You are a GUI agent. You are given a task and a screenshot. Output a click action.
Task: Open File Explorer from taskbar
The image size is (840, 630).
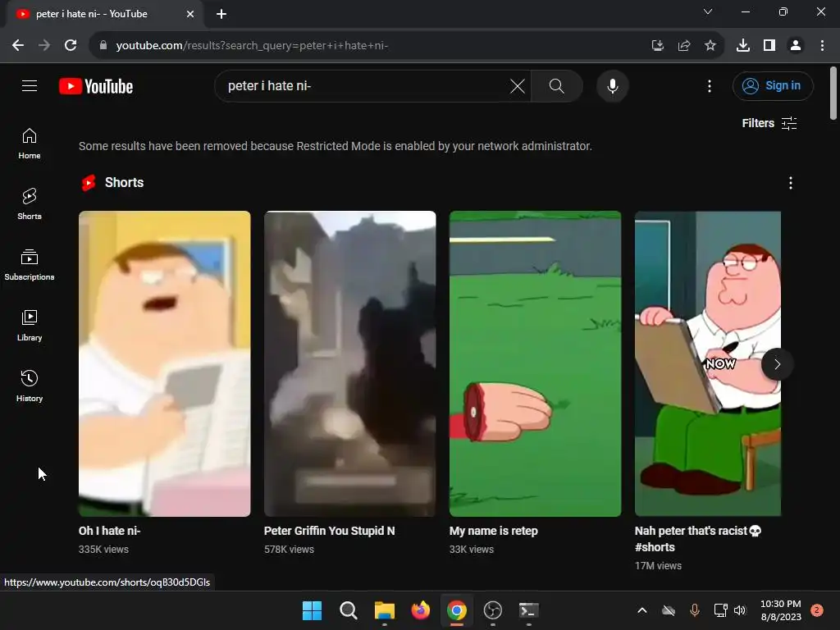coord(384,610)
